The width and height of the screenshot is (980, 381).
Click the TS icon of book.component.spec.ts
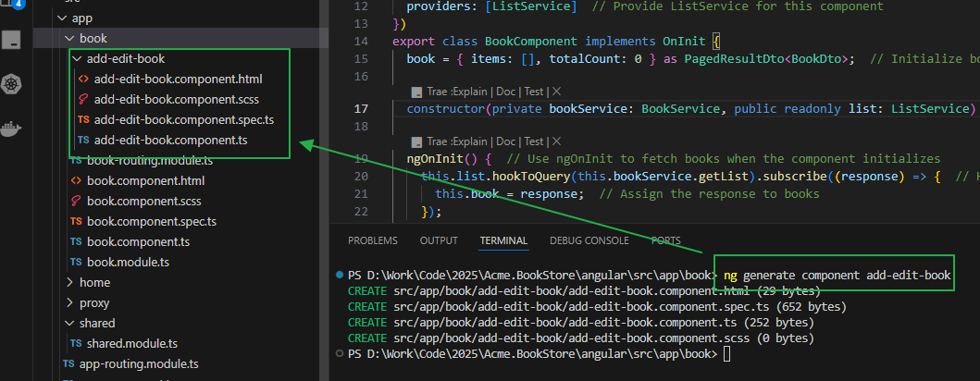coord(76,221)
